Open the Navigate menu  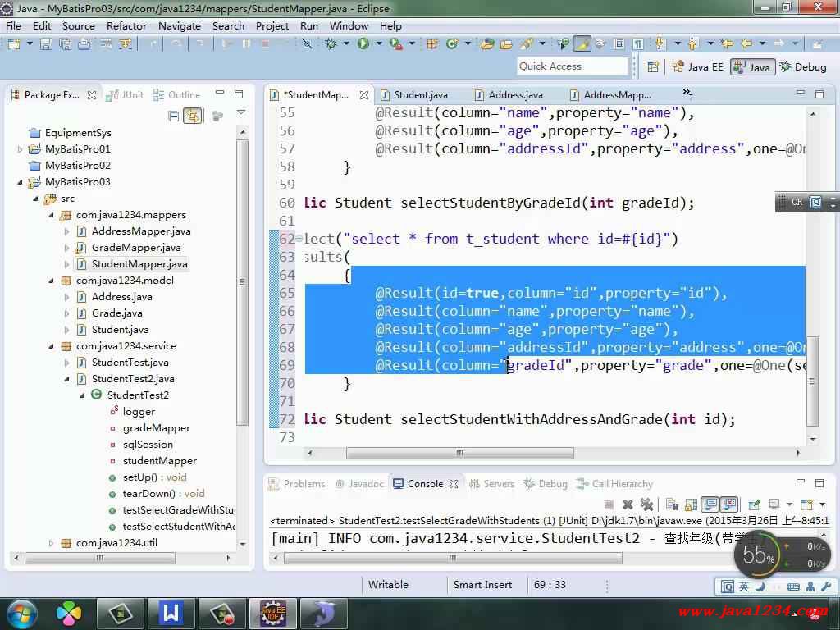pos(180,25)
